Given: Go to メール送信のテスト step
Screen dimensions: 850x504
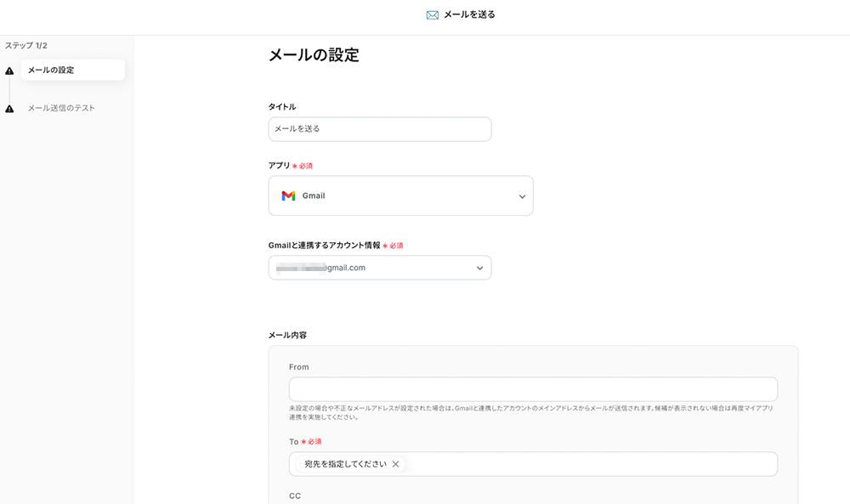Looking at the screenshot, I should (61, 108).
